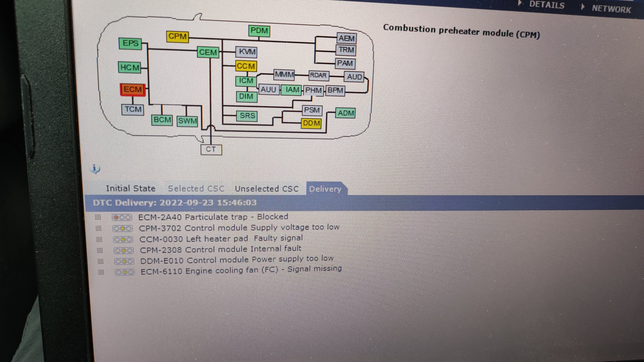644x362 pixels.
Task: Expand grid icon beside ECM-6110 row
Action: [101, 272]
